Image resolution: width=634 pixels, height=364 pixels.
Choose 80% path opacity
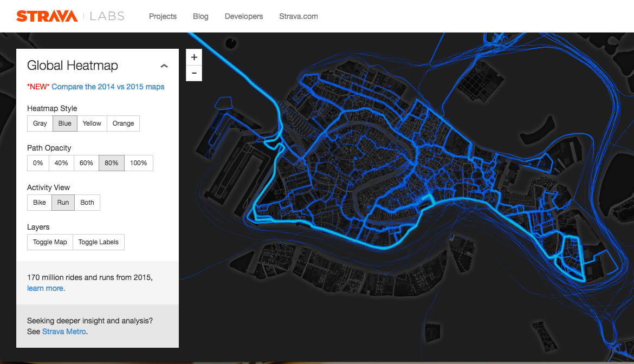[x=112, y=163]
